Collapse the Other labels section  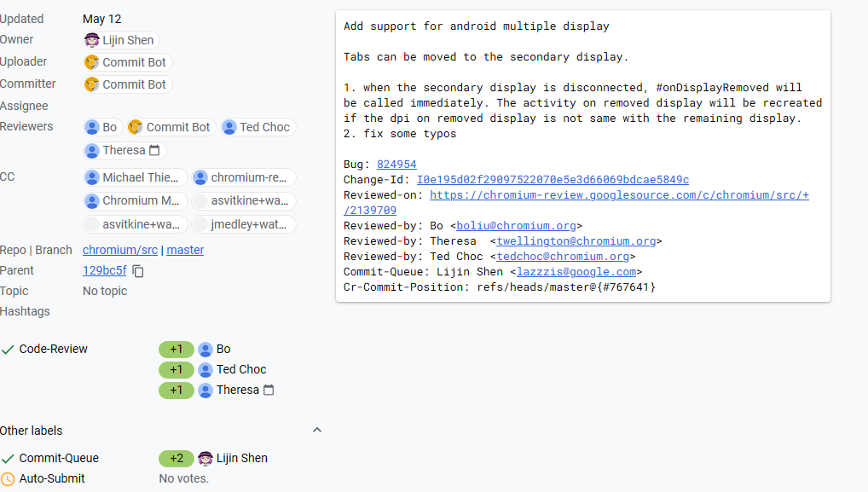point(317,430)
